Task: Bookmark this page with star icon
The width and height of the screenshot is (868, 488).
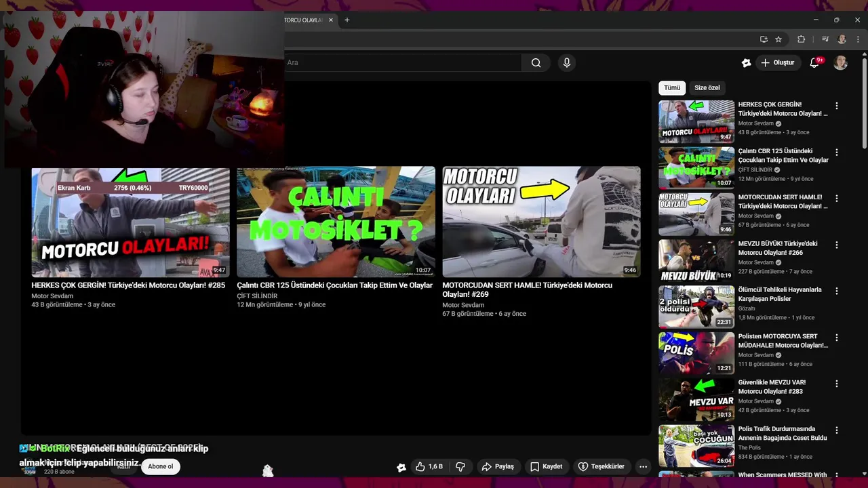Action: pyautogui.click(x=778, y=39)
